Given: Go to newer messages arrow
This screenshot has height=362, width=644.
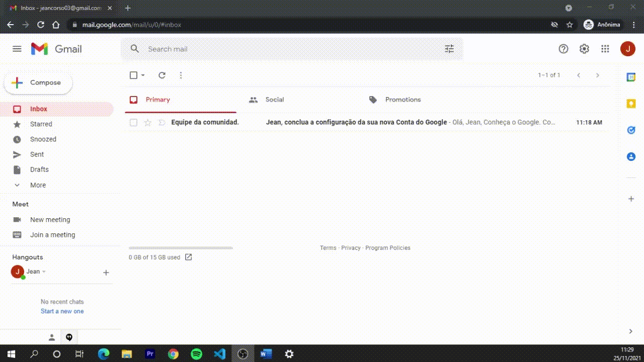Looking at the screenshot, I should click(x=579, y=75).
